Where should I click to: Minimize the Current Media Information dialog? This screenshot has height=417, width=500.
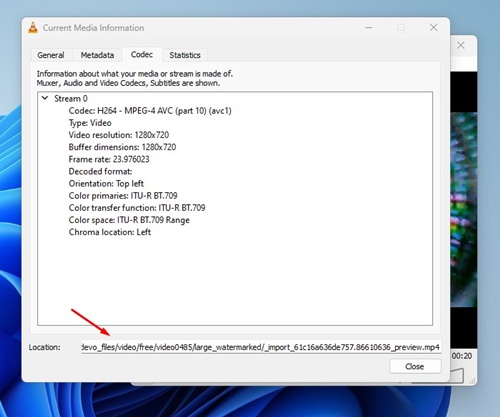(369, 28)
